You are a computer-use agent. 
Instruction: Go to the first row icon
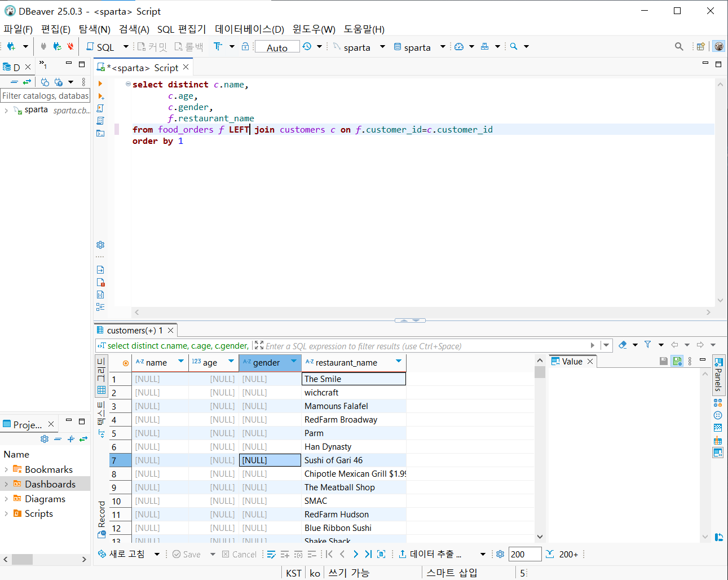point(329,555)
